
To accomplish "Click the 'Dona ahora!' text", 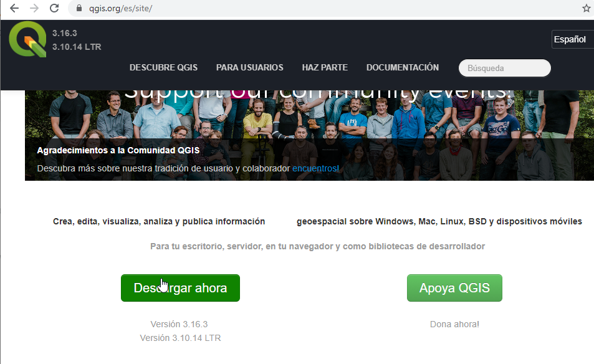I will coord(454,324).
